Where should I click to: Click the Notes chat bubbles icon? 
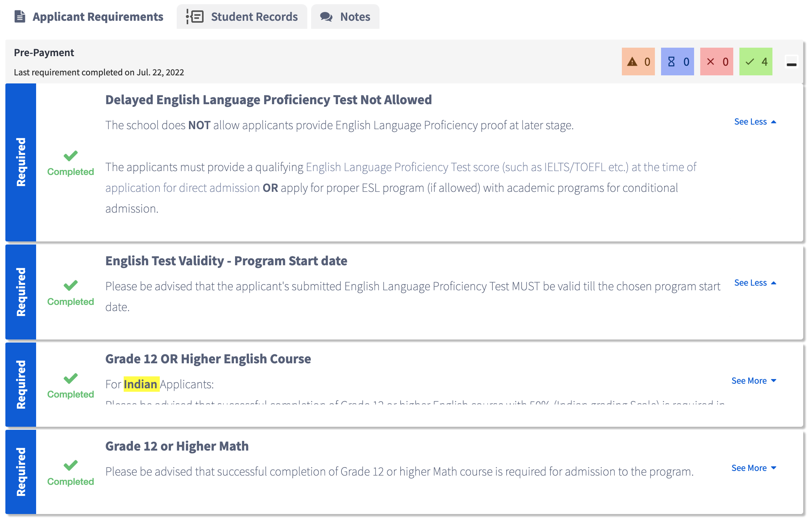tap(326, 17)
